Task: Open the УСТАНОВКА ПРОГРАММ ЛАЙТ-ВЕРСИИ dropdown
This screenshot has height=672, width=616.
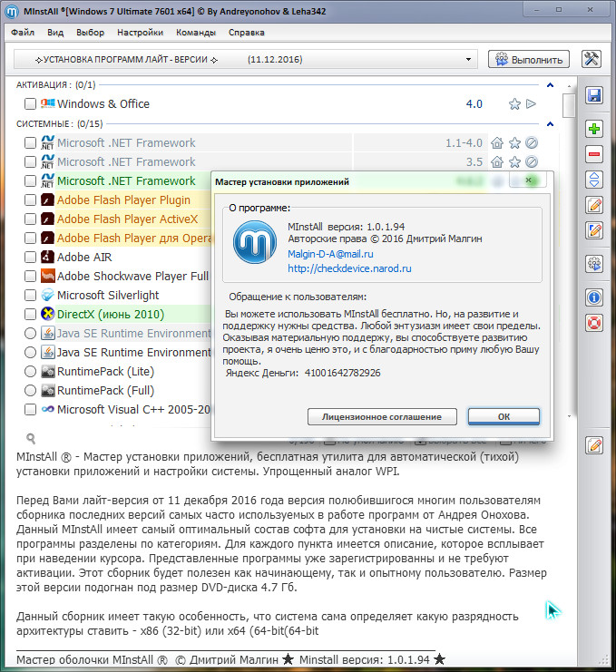Action: [245, 59]
